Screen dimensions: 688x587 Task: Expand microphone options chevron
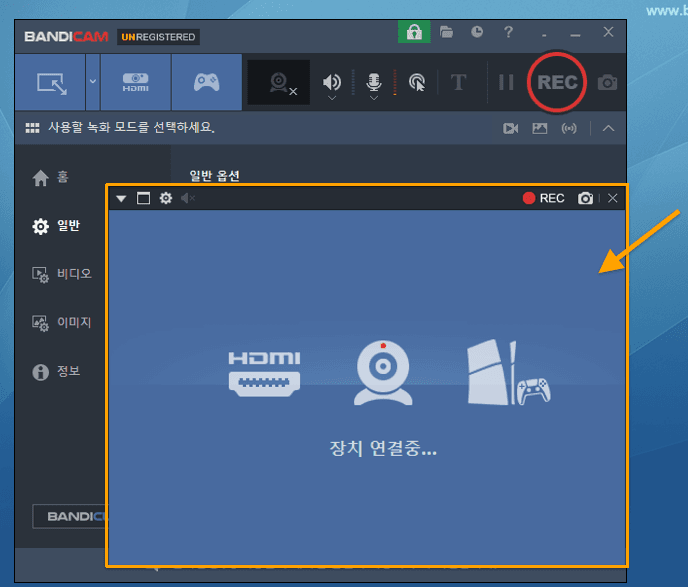(x=374, y=98)
